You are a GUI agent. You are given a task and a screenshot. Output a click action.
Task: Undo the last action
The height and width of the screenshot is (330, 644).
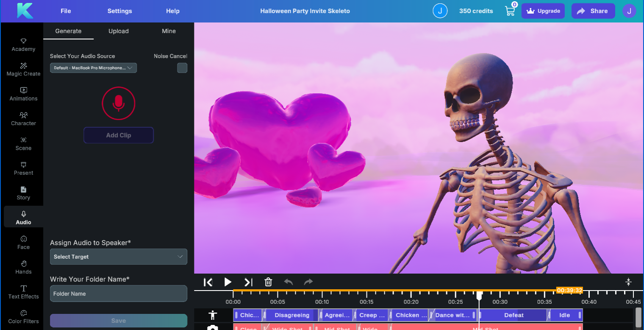(288, 282)
